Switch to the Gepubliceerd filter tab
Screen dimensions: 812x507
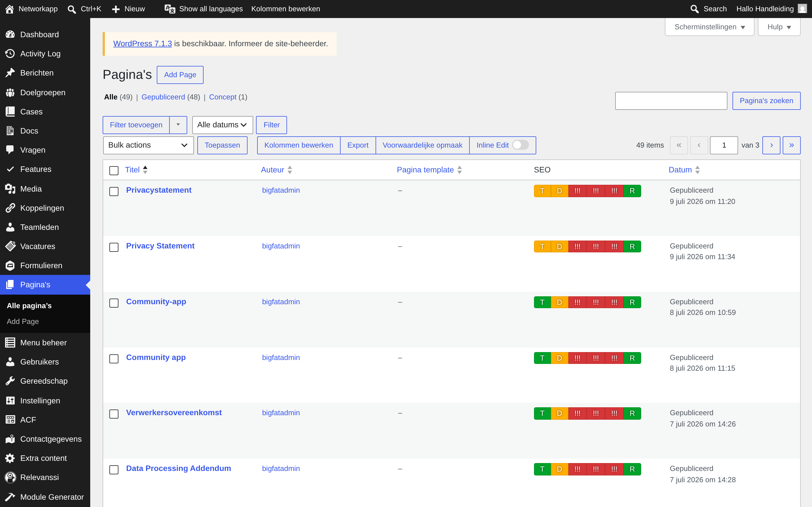point(163,97)
